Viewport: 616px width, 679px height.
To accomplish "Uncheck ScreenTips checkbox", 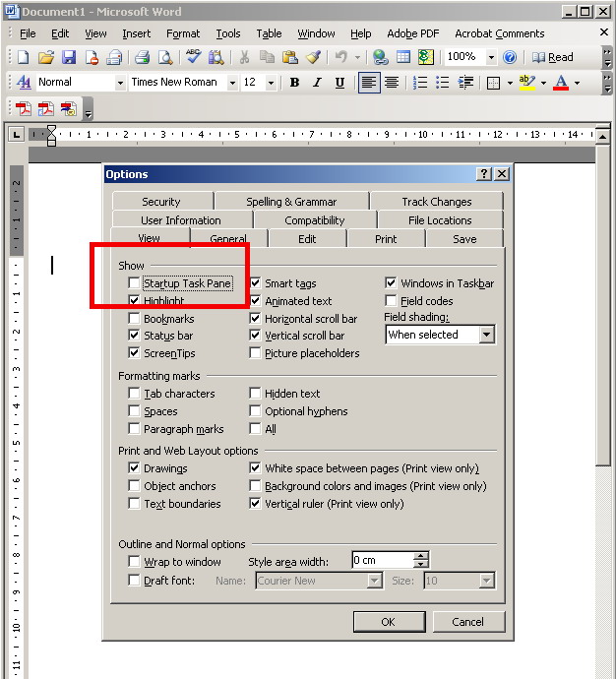I will point(134,353).
